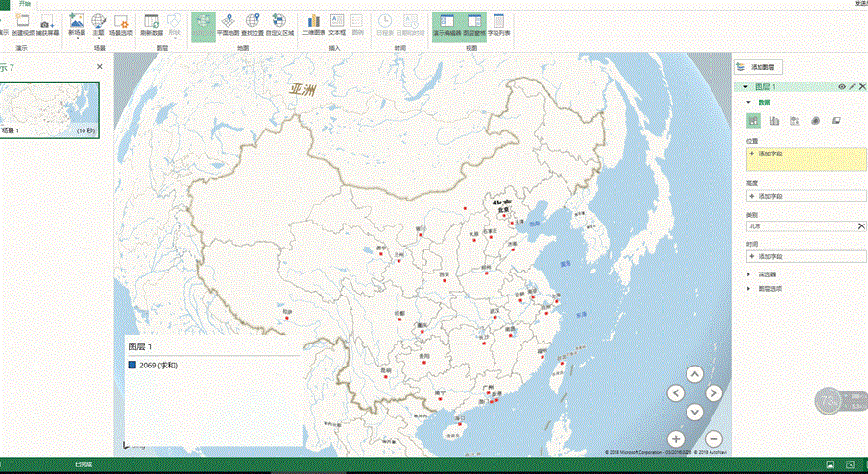
Task: Click the blue legend swatch for 2069
Action: point(132,366)
